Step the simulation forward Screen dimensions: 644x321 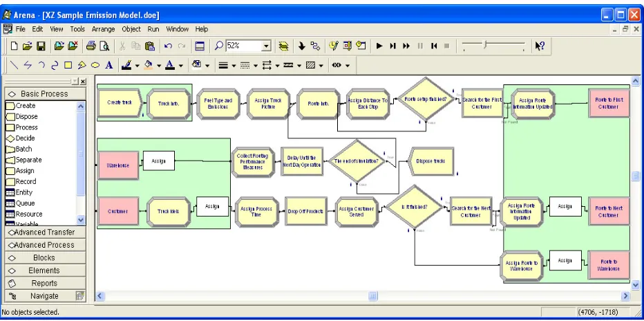coord(393,46)
